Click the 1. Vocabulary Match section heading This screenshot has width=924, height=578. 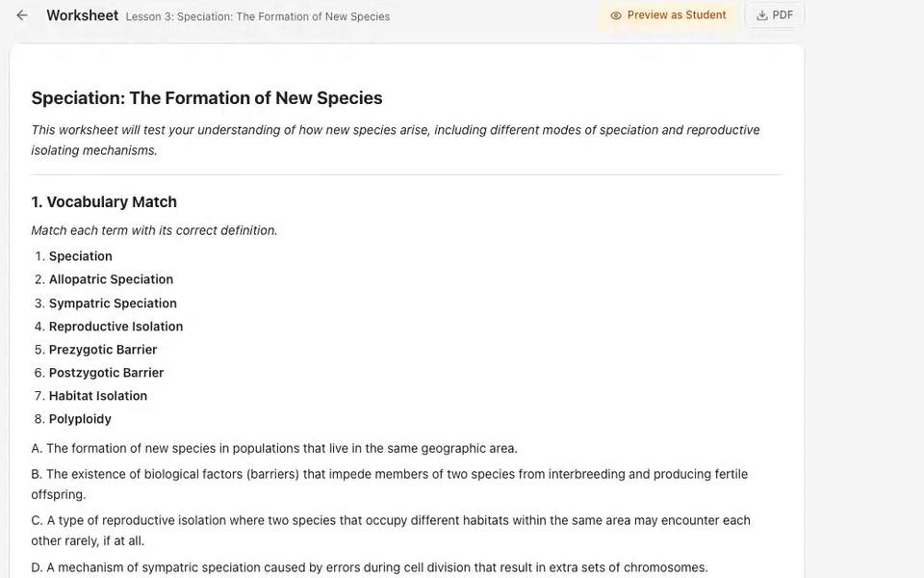click(x=104, y=201)
